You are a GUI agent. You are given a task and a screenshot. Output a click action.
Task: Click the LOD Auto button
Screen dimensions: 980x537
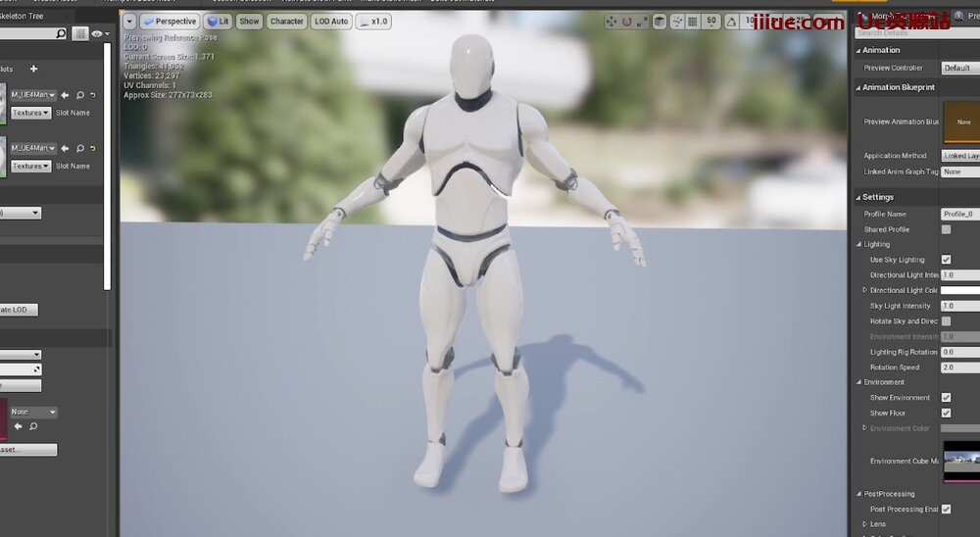[331, 21]
